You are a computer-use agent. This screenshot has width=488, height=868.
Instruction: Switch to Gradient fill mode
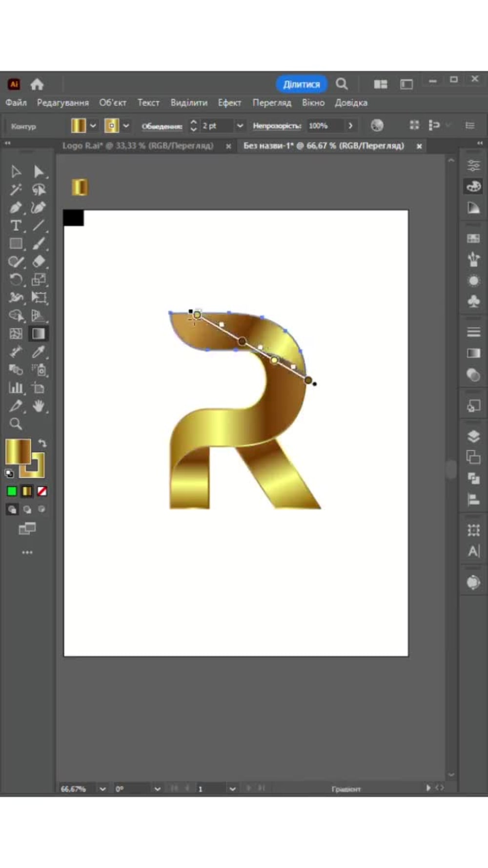pos(27,491)
